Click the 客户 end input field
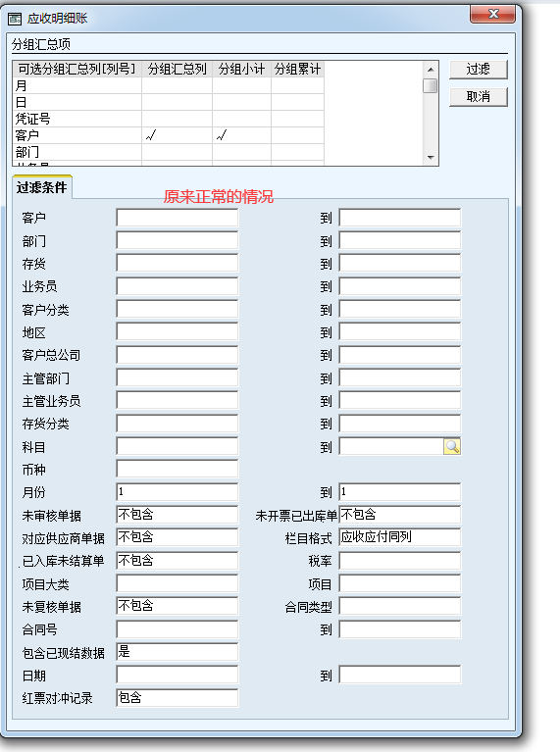560x752 pixels. [400, 218]
